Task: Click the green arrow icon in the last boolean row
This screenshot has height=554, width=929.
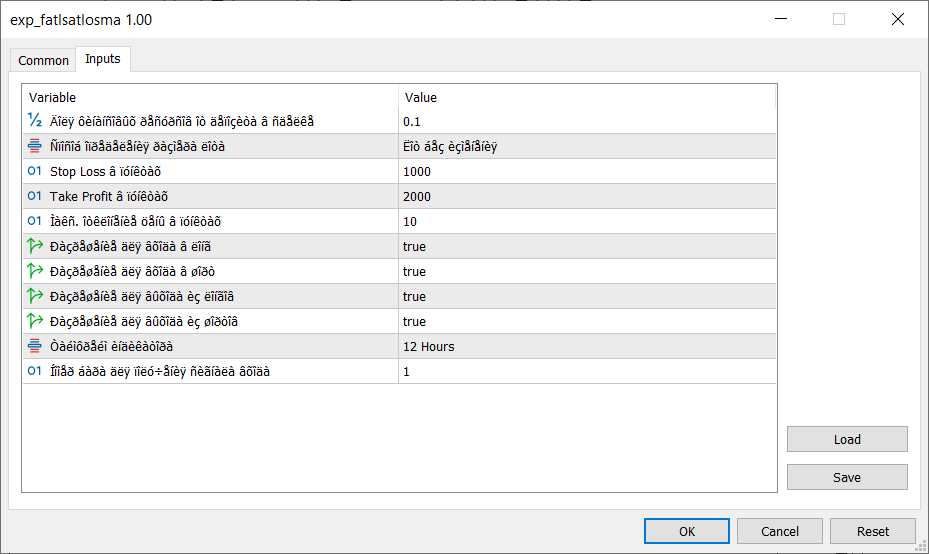Action: pos(35,322)
